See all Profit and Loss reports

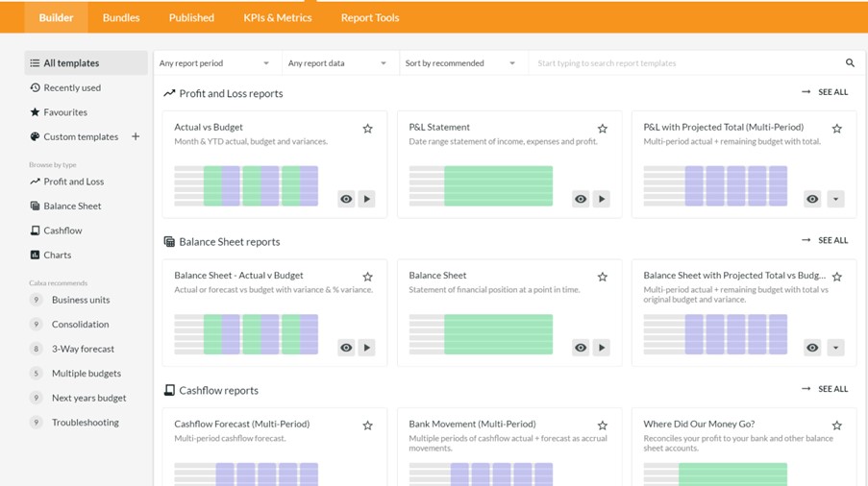pyautogui.click(x=825, y=92)
